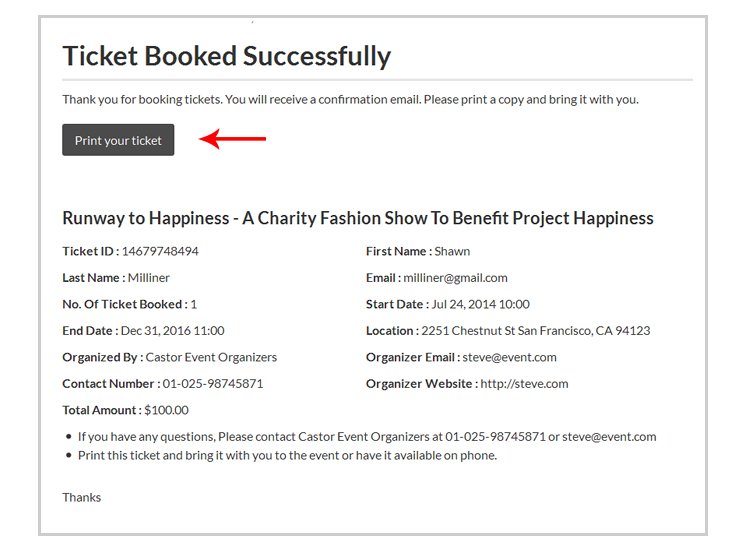Image resolution: width=748 pixels, height=551 pixels.
Task: Click the No. Of Ticket Booked value
Action: pos(194,304)
